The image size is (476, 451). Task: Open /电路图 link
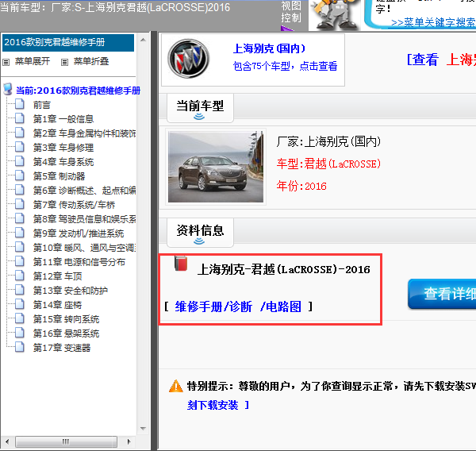281,307
